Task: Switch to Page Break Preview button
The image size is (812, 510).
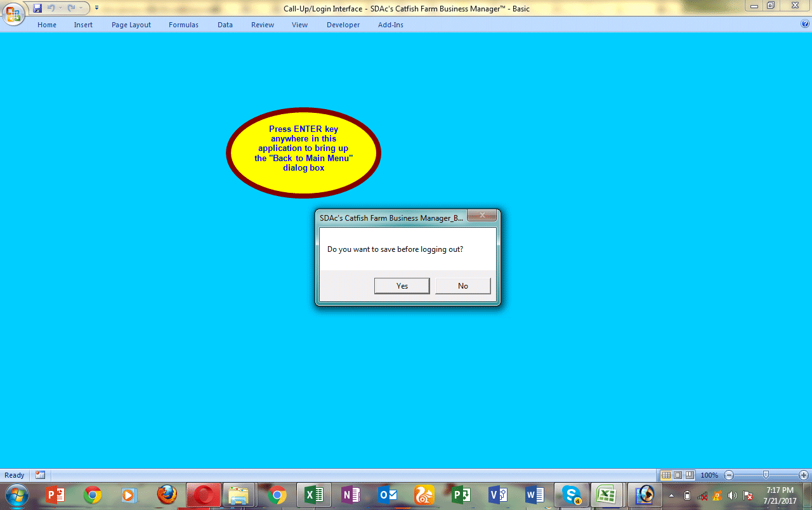Action: click(690, 475)
